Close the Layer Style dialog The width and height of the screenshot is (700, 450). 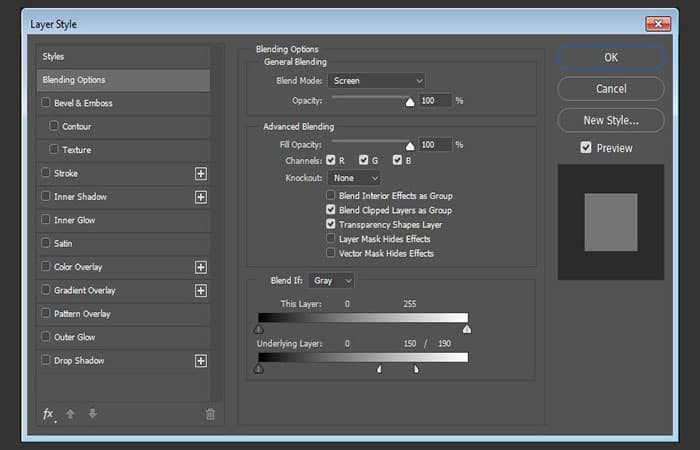[658, 24]
